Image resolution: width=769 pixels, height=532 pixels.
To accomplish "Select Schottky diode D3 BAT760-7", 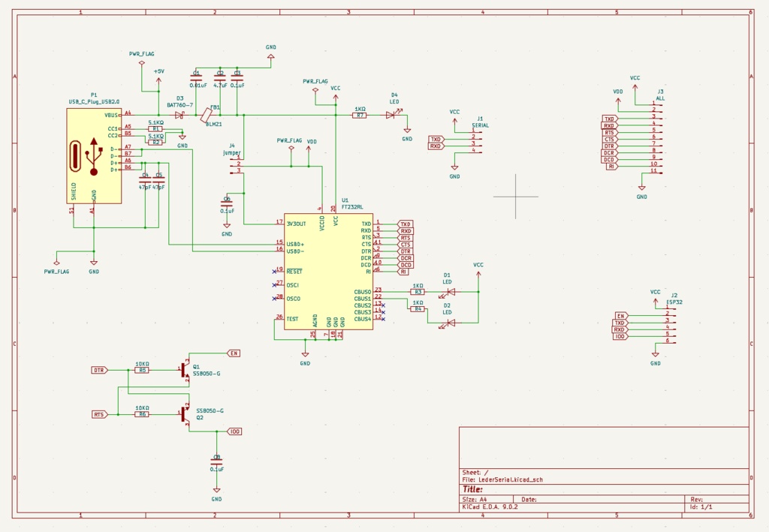I will [x=180, y=114].
